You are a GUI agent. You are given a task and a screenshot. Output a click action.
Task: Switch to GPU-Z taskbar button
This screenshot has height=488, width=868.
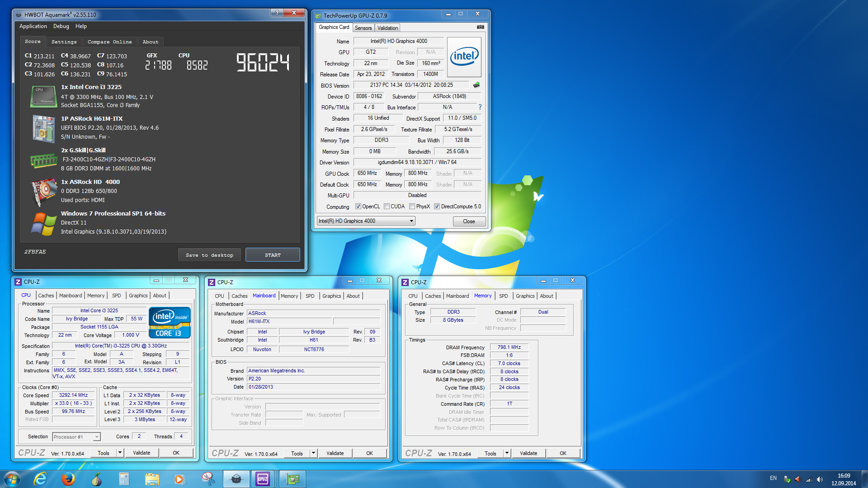click(292, 479)
